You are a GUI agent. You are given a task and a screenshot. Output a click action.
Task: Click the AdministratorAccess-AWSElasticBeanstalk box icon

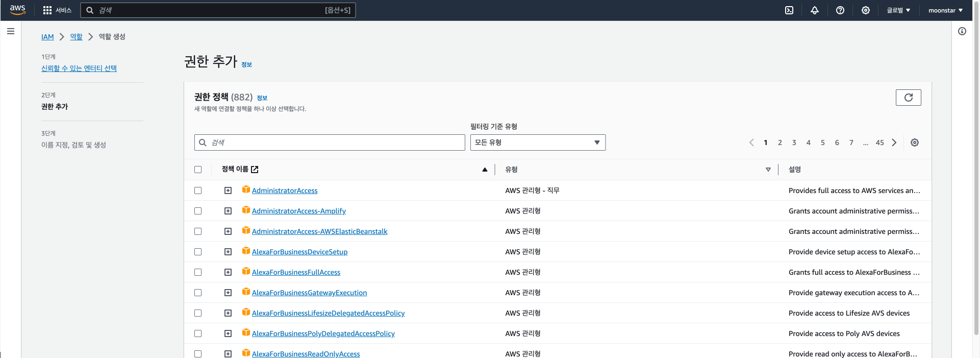(246, 230)
